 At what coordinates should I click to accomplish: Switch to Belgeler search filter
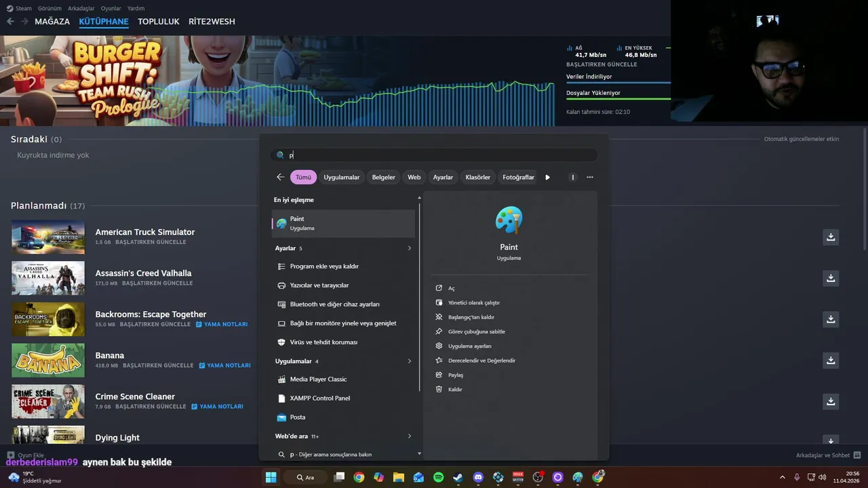click(x=383, y=177)
